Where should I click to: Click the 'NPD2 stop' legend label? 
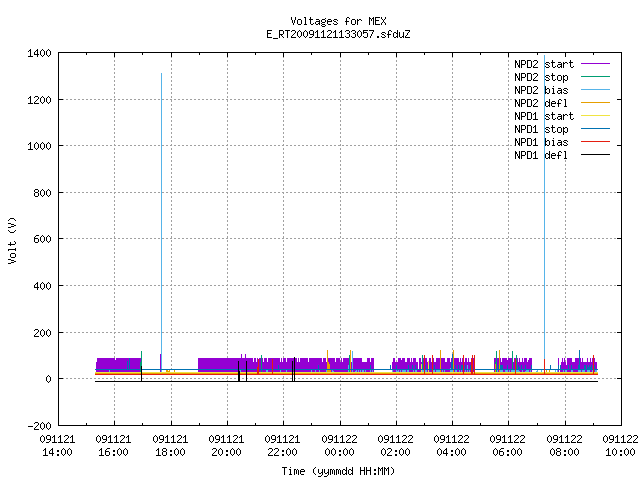pos(541,78)
